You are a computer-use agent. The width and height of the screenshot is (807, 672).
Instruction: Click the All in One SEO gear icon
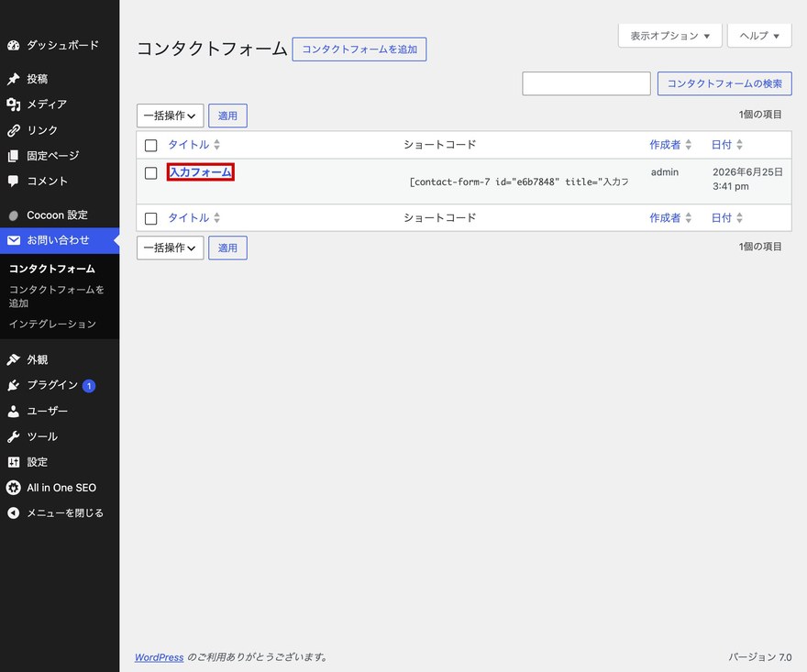click(x=14, y=488)
